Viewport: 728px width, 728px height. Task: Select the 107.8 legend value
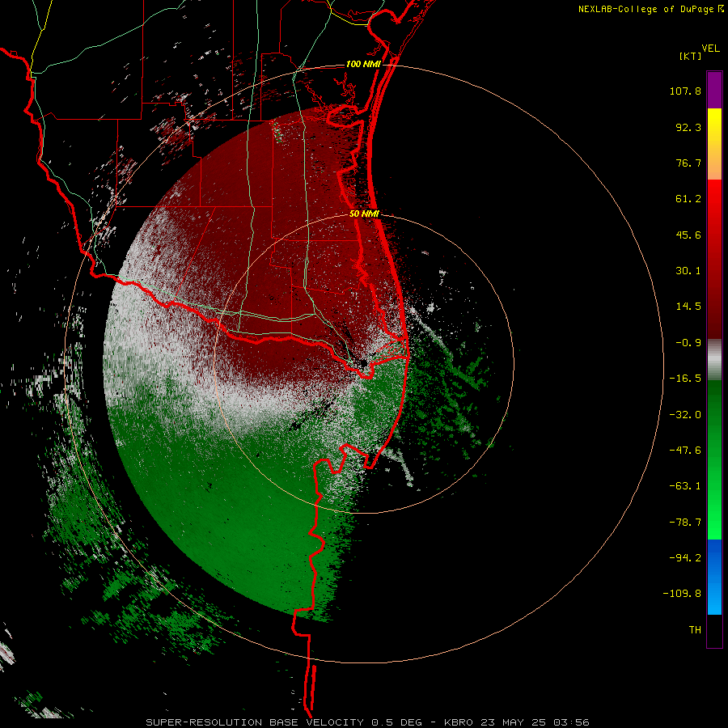[685, 91]
